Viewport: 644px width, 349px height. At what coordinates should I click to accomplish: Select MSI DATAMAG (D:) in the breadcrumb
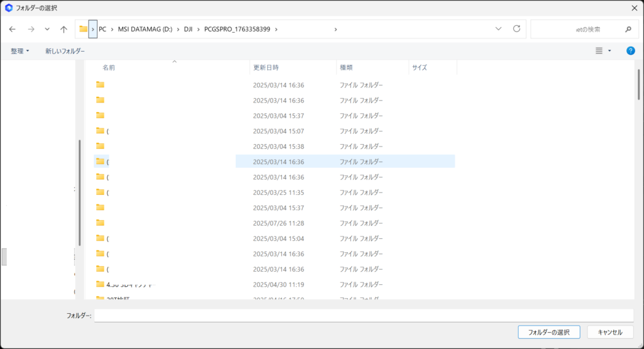pyautogui.click(x=145, y=29)
